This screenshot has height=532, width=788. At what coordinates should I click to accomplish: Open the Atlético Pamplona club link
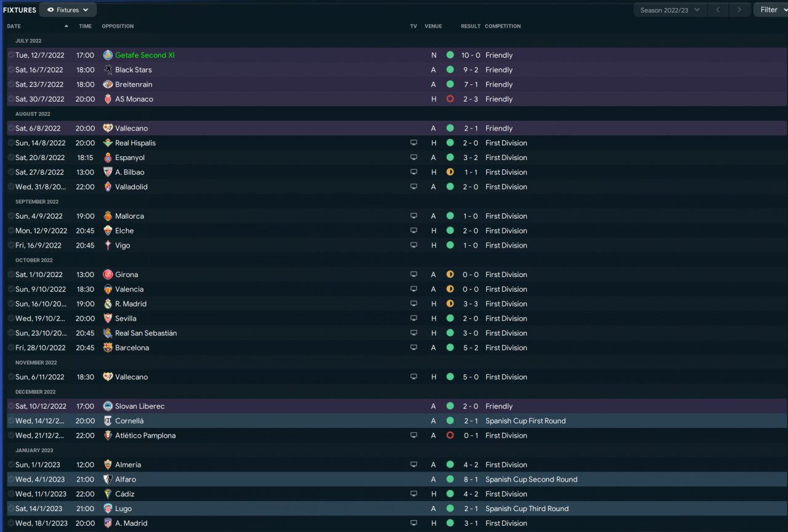tap(145, 435)
